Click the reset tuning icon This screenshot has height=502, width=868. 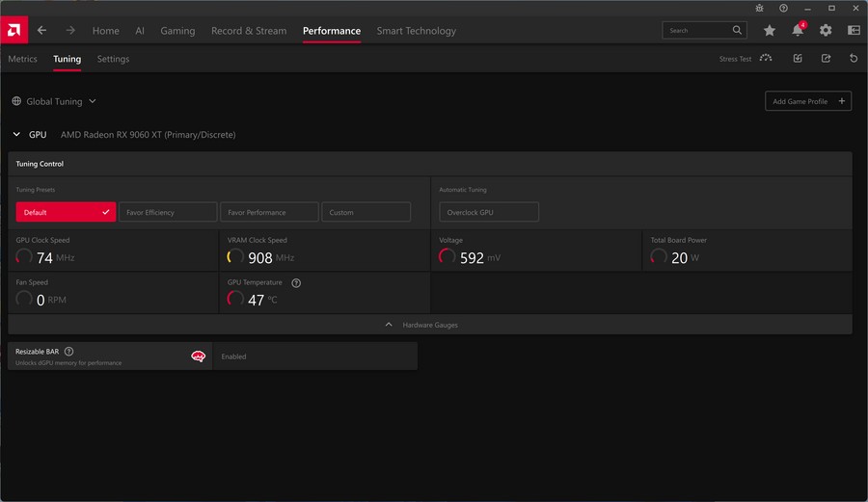(854, 58)
